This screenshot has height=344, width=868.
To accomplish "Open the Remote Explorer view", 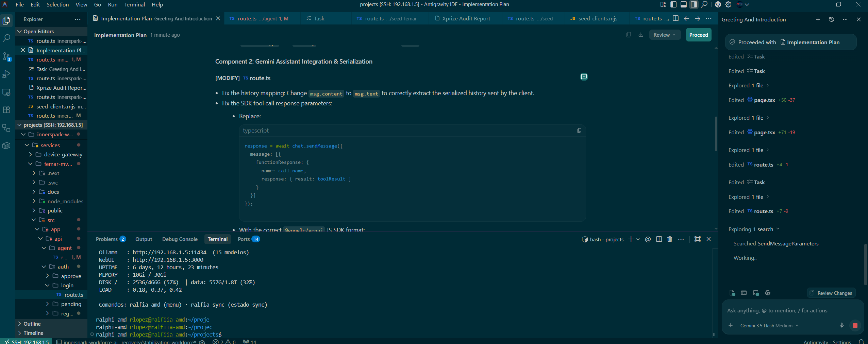I will [x=6, y=92].
